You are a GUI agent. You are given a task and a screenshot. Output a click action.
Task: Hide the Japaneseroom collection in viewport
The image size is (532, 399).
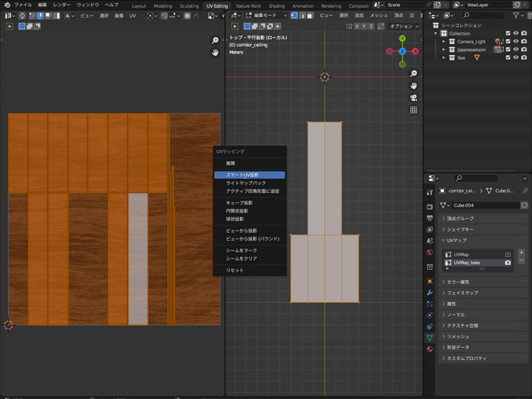pos(516,50)
